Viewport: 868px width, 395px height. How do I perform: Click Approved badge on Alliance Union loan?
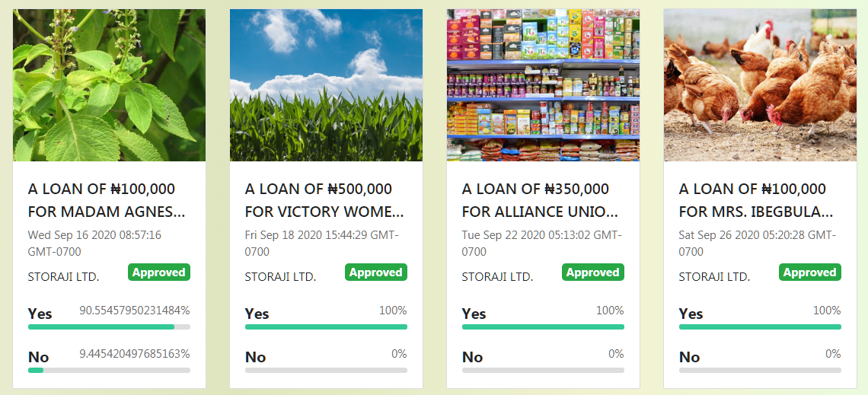coord(593,272)
